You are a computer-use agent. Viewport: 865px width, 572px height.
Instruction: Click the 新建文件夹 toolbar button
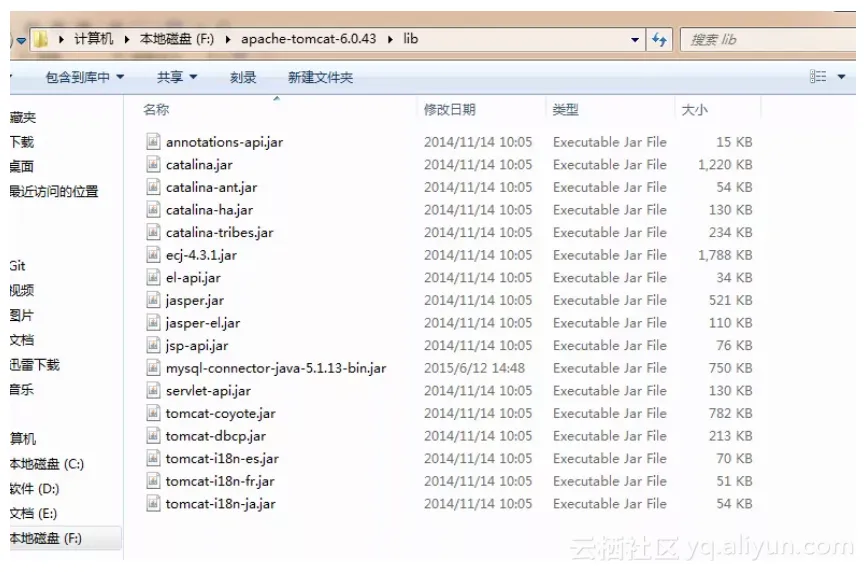pyautogui.click(x=320, y=77)
